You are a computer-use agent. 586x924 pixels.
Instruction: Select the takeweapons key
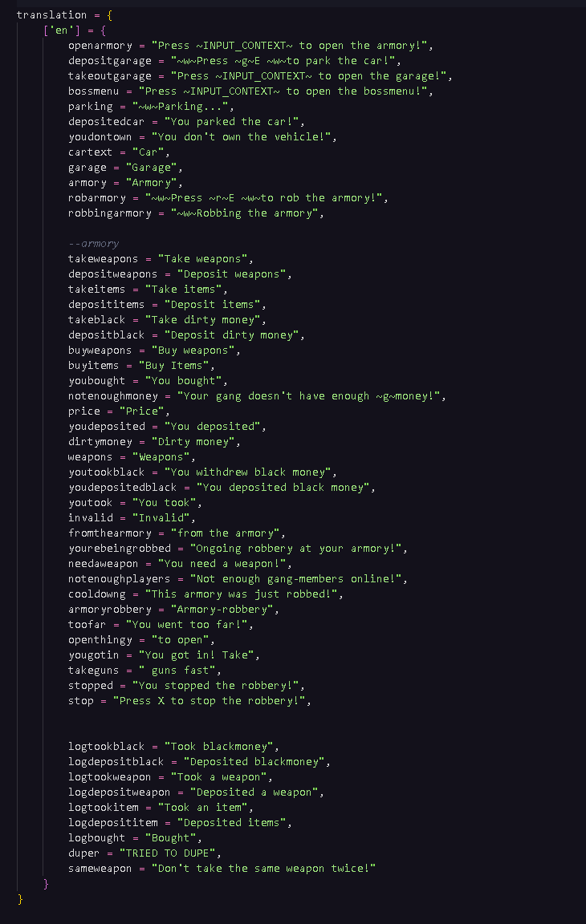(x=103, y=259)
